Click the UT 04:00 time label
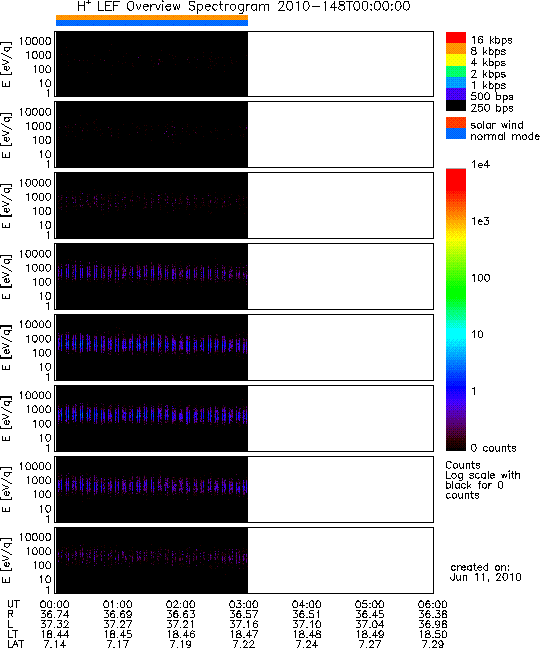The height and width of the screenshot is (648, 540). point(307,605)
